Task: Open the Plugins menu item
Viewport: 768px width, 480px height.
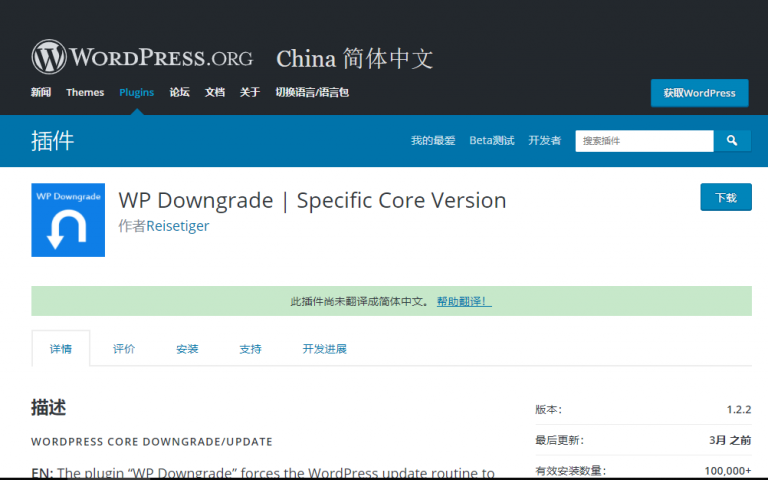Action: click(137, 92)
